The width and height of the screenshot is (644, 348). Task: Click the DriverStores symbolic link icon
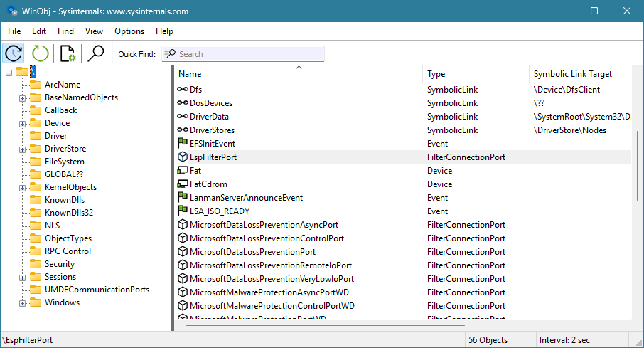pos(183,130)
